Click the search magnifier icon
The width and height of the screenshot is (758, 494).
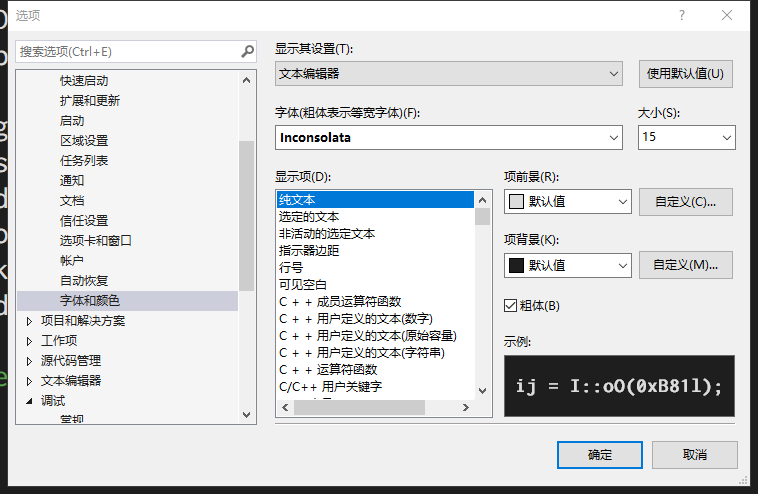point(247,51)
